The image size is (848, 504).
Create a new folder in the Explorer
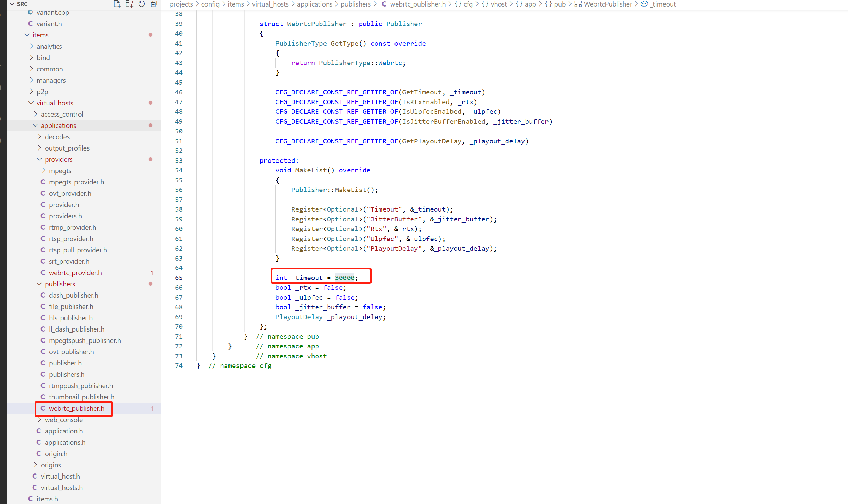(129, 4)
